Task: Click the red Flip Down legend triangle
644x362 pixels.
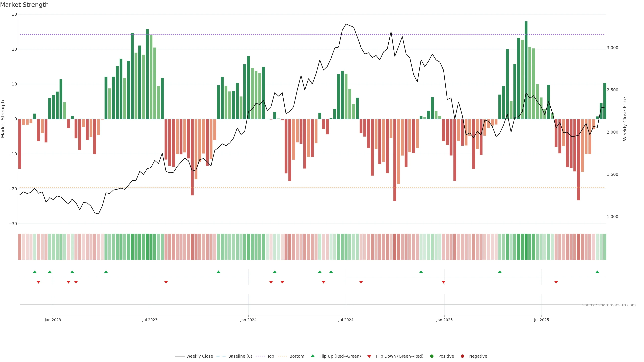Action: tap(369, 356)
